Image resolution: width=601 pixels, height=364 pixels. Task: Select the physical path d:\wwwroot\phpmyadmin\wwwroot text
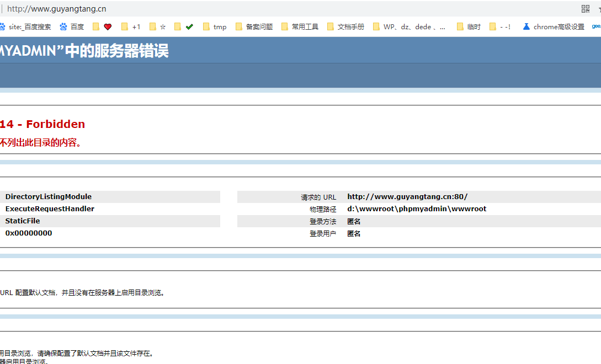pos(416,208)
